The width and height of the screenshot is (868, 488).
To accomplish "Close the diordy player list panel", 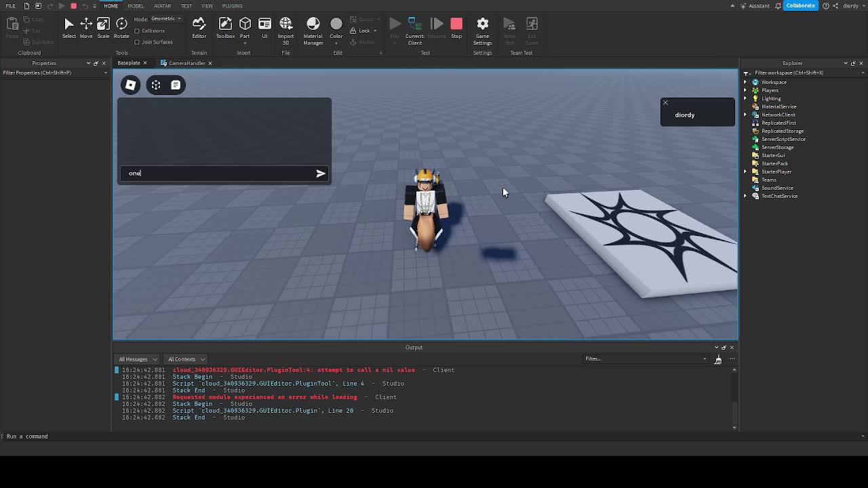I will coord(665,103).
